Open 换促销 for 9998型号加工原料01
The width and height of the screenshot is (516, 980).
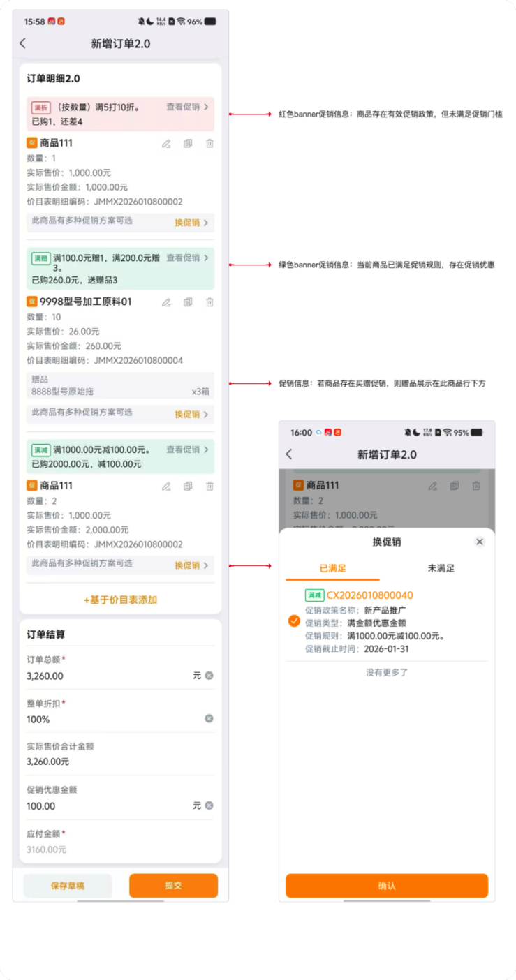pyautogui.click(x=191, y=415)
